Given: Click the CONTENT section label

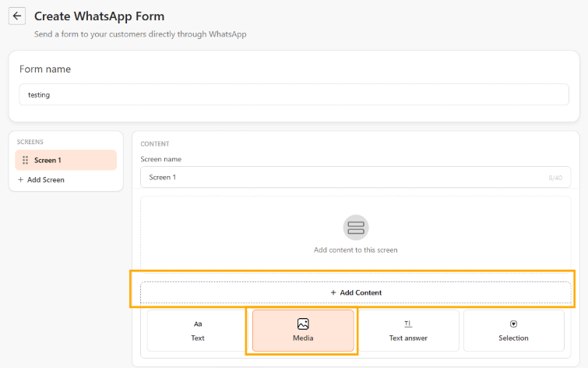Looking at the screenshot, I should [155, 143].
